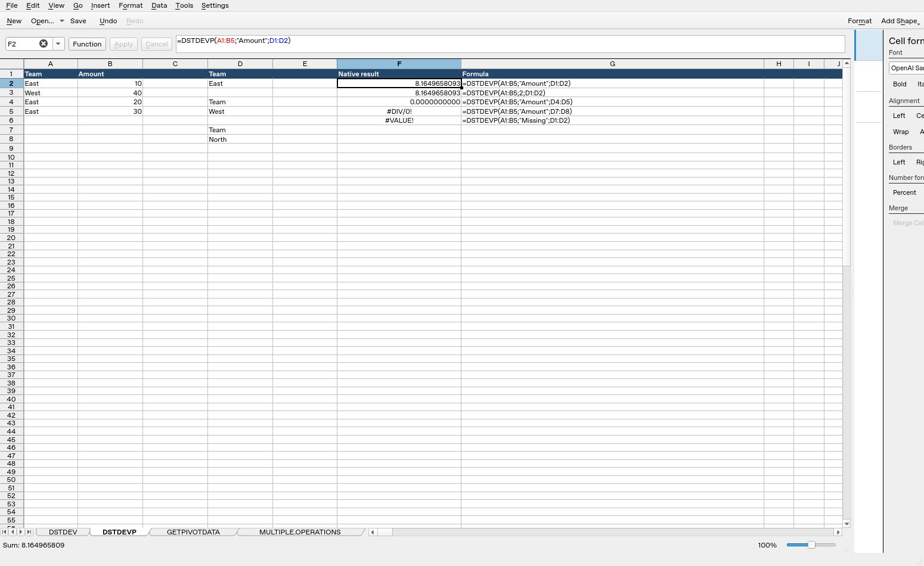The height and width of the screenshot is (566, 924).
Task: Click the New toolbar button
Action: pos(14,21)
